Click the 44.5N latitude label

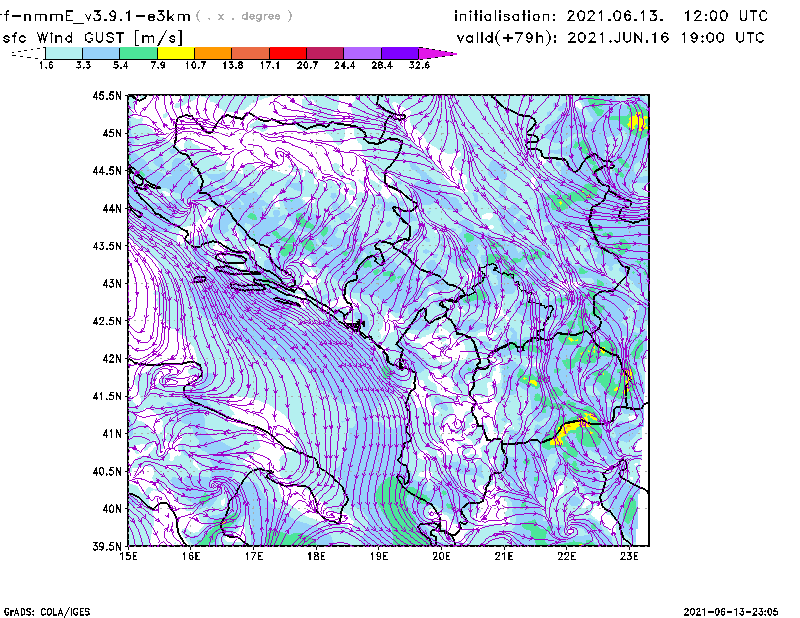[107, 170]
